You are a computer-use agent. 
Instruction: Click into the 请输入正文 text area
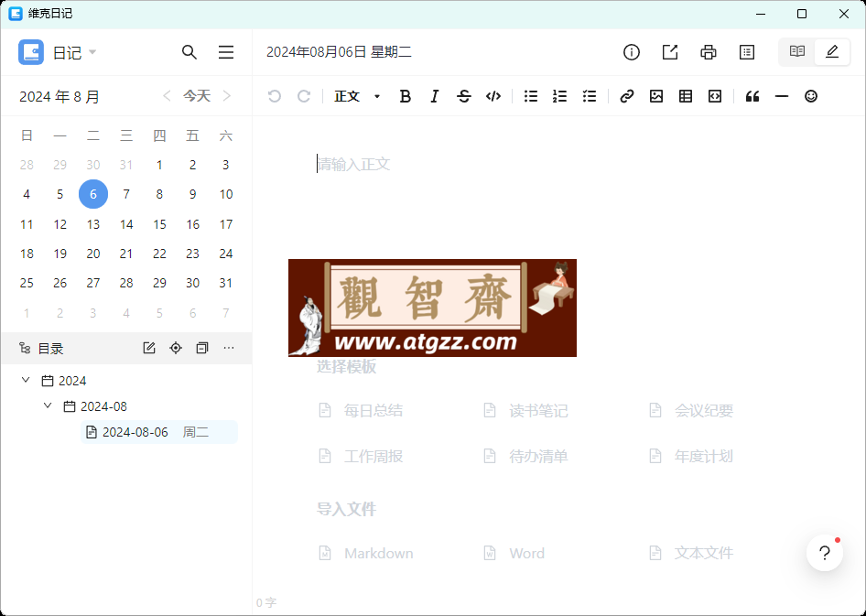pyautogui.click(x=353, y=165)
